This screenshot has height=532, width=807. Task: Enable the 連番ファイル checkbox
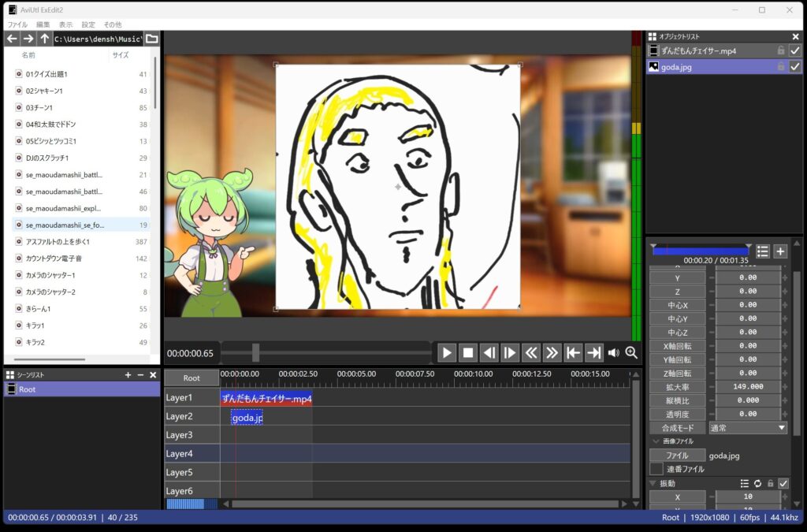pyautogui.click(x=656, y=469)
